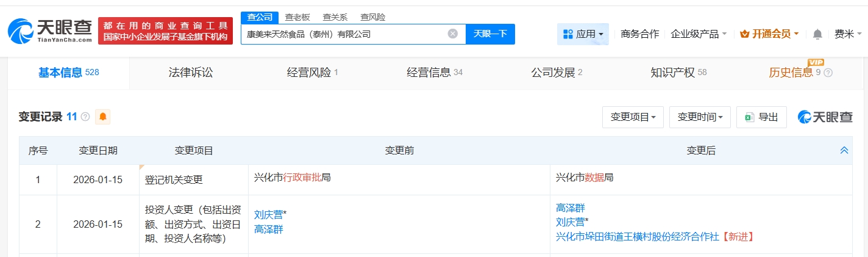The image size is (868, 257).
Task: Clear the search box with X icon
Action: [x=452, y=34]
